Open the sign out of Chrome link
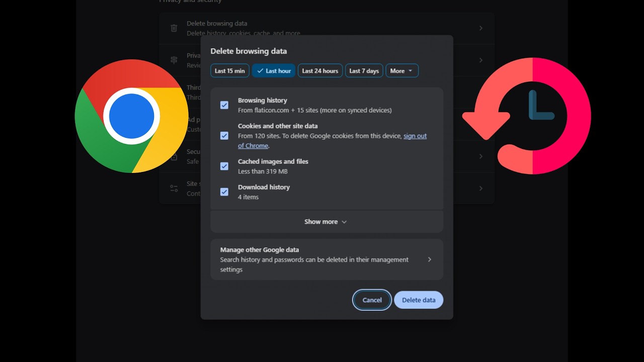The height and width of the screenshot is (362, 644). pyautogui.click(x=332, y=141)
